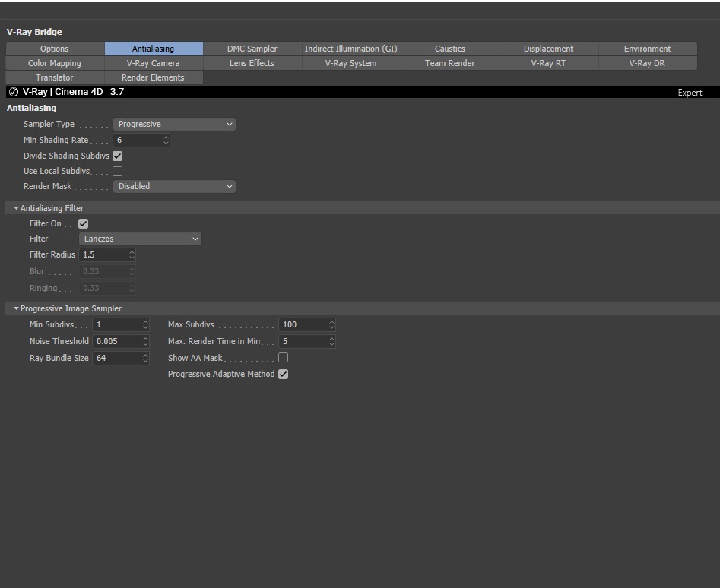This screenshot has width=720, height=588.
Task: Switch to the Options tab
Action: pyautogui.click(x=55, y=49)
